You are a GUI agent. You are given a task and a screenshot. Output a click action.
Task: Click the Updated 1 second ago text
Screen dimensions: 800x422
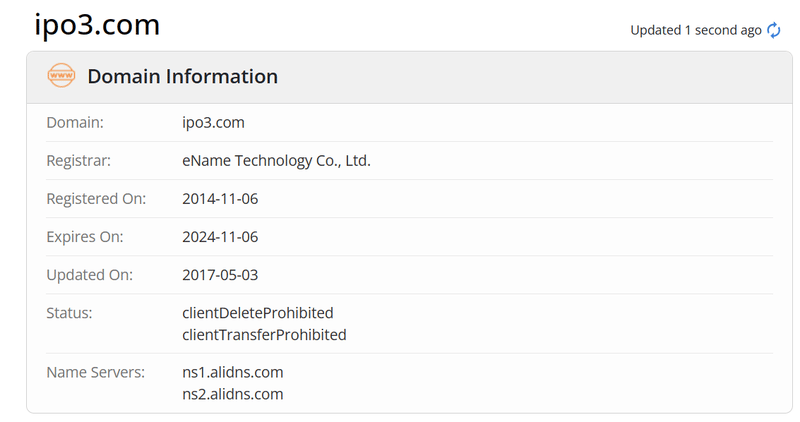696,31
